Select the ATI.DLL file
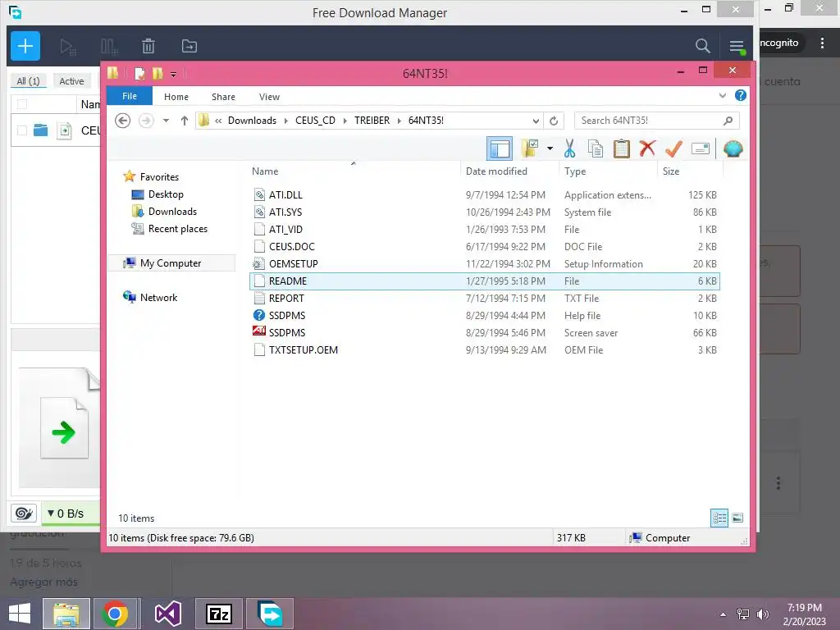 pos(484,195)
